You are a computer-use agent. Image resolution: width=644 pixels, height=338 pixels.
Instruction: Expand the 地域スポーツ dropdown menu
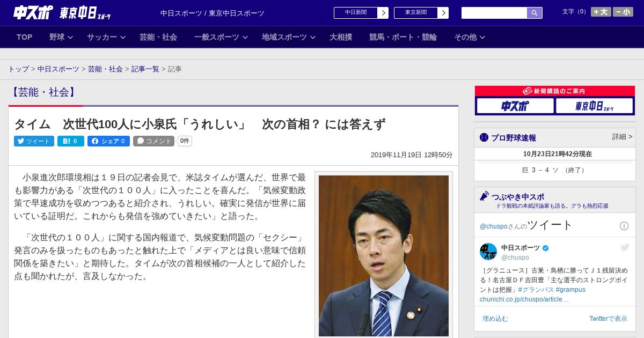pos(288,37)
